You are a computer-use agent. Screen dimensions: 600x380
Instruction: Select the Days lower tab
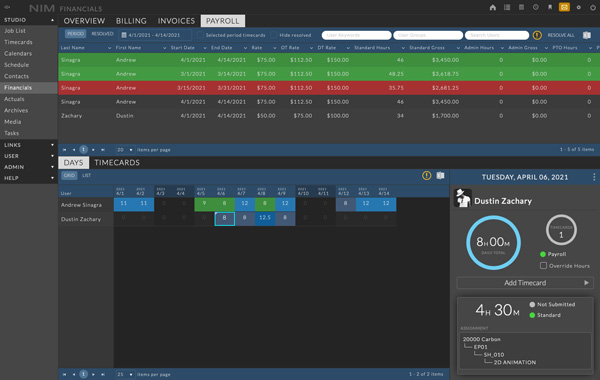click(73, 163)
